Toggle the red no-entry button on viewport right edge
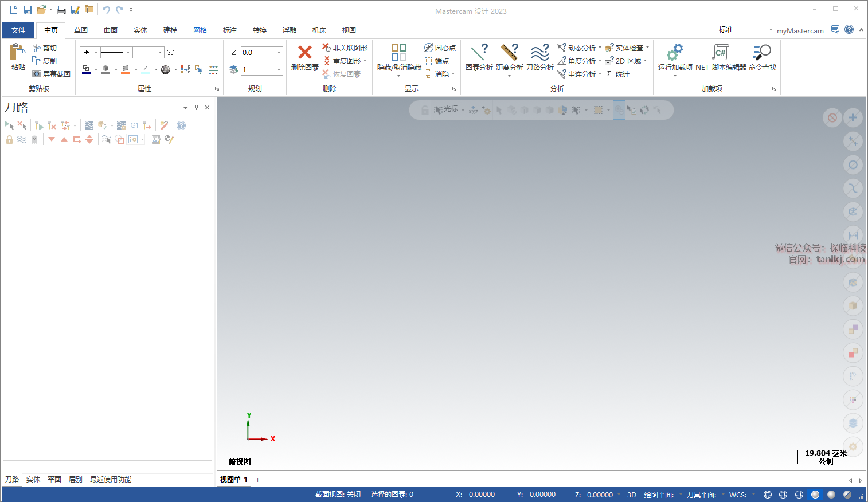Viewport: 868px width, 502px height. pyautogui.click(x=832, y=117)
